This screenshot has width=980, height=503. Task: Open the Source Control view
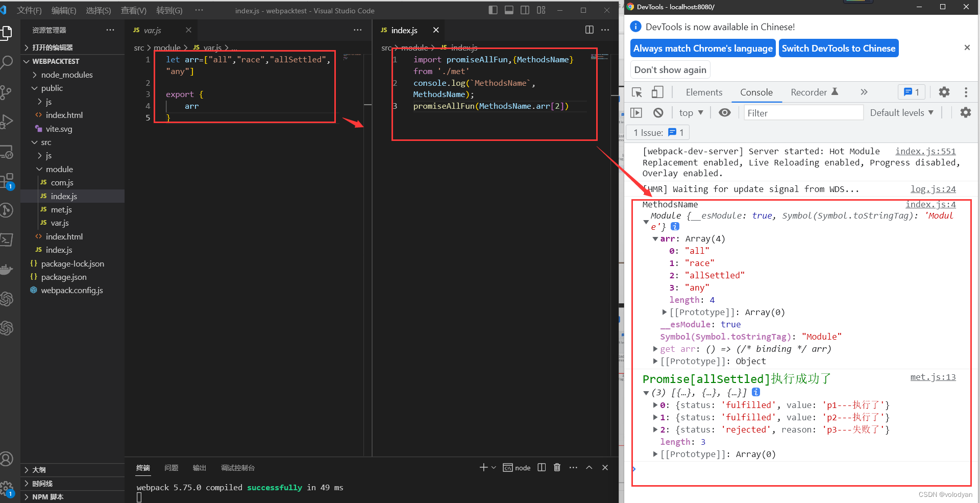[8, 92]
